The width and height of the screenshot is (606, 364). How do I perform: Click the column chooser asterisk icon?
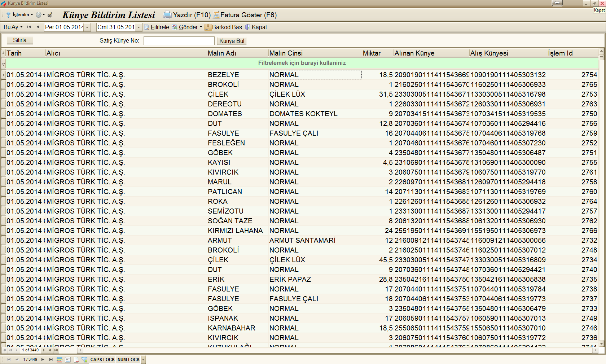point(3,53)
